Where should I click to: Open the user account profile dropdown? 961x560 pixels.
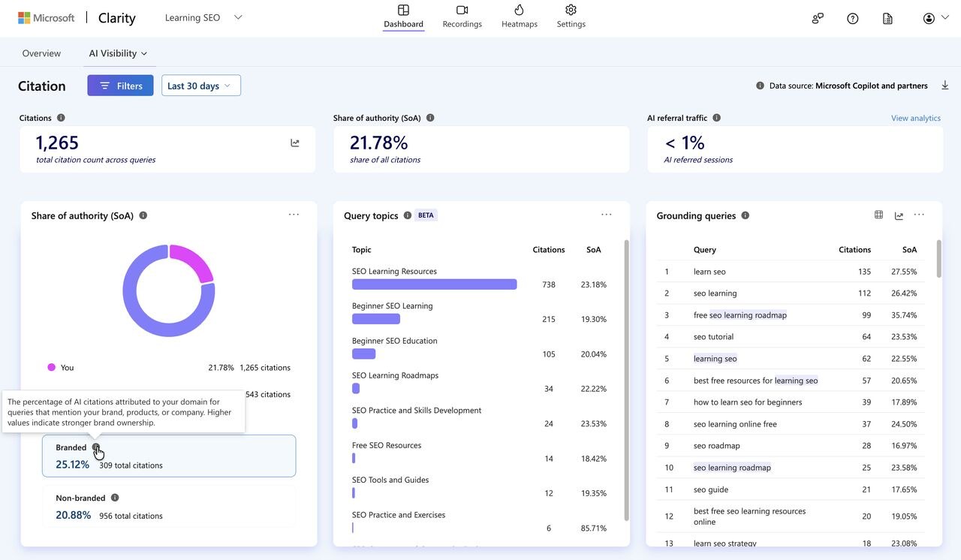click(x=935, y=18)
